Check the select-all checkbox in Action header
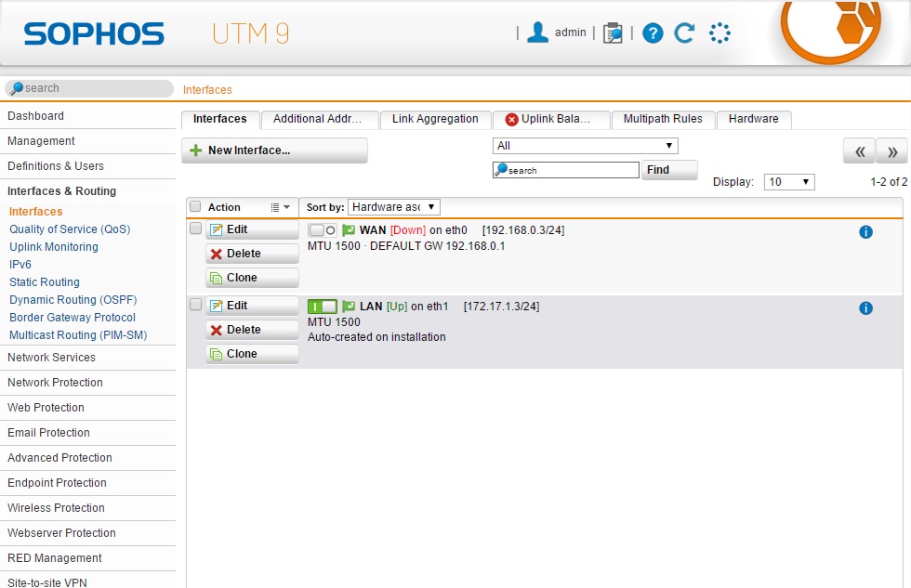Image resolution: width=911 pixels, height=588 pixels. (x=195, y=206)
